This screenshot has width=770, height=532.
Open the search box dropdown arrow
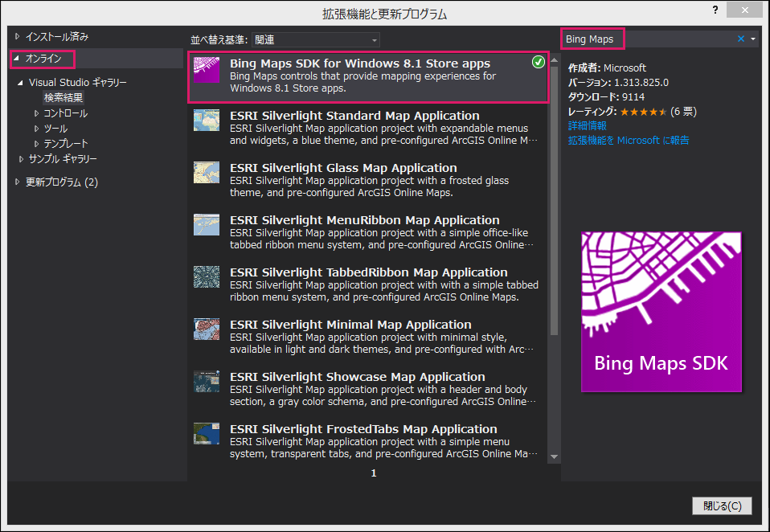point(753,39)
